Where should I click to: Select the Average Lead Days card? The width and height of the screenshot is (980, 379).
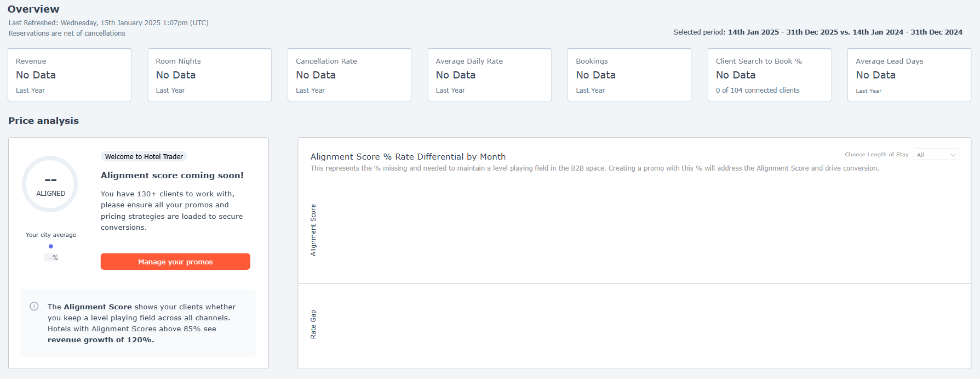909,75
